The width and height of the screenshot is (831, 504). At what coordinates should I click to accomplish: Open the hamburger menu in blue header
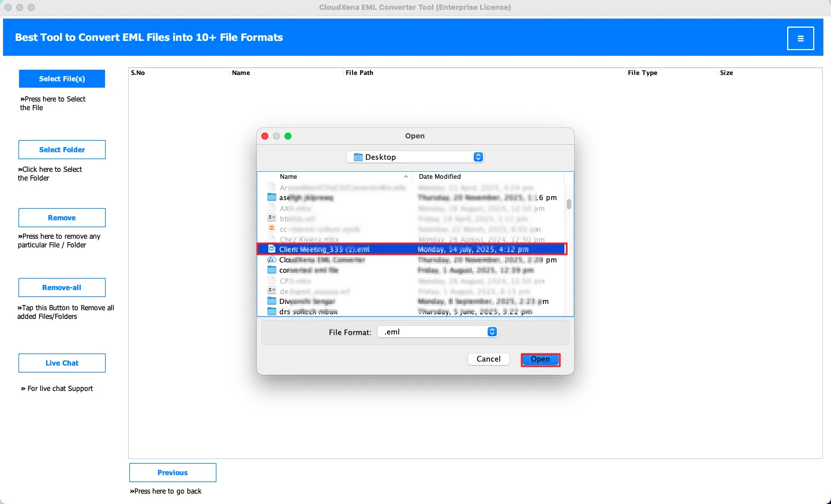(x=800, y=39)
